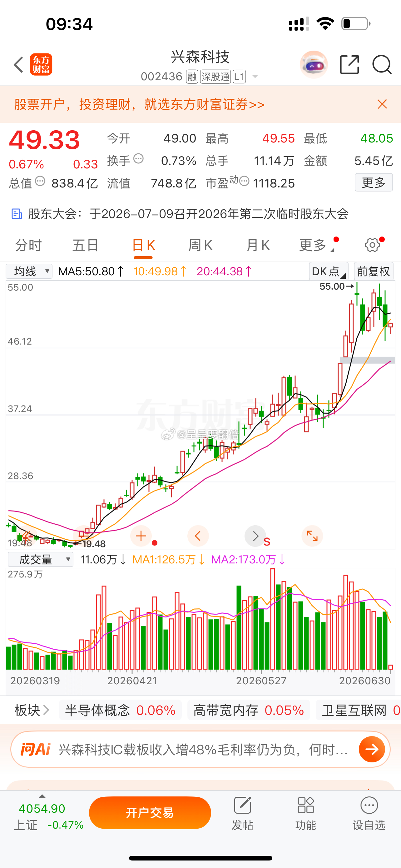Screen dimensions: 401x868
Task: Tap the 深股通 tag
Action: pos(215,77)
